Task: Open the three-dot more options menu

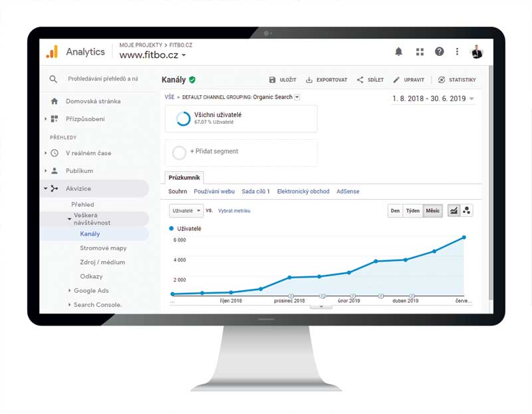Action: pyautogui.click(x=458, y=52)
